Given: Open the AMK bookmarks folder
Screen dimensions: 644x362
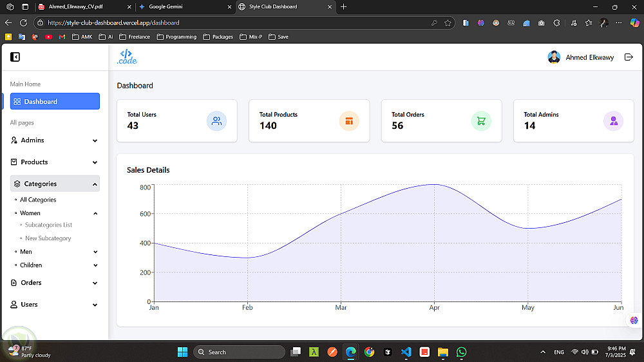Looking at the screenshot, I should [82, 37].
